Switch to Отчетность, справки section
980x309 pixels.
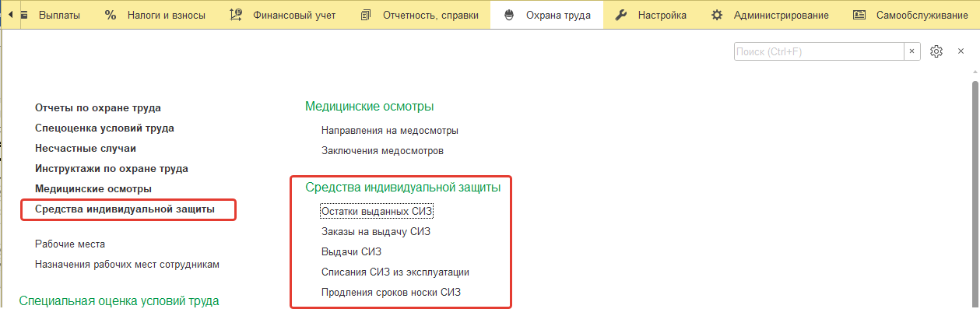(x=430, y=15)
